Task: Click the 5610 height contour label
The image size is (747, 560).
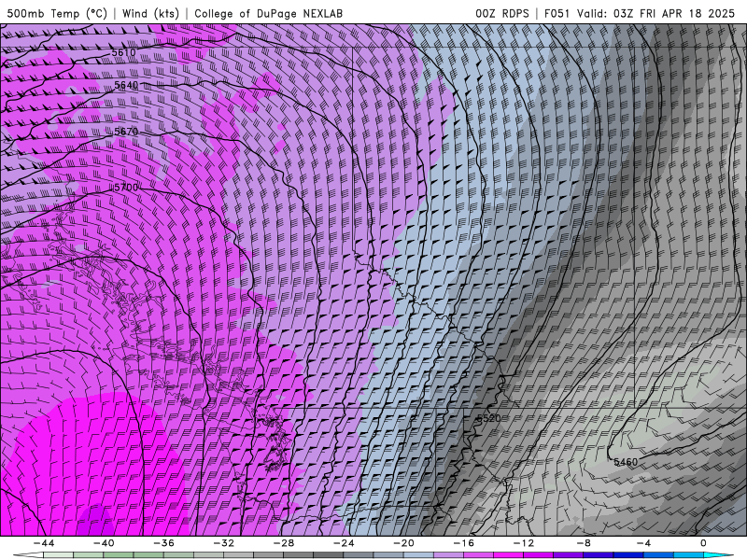Action: click(123, 52)
